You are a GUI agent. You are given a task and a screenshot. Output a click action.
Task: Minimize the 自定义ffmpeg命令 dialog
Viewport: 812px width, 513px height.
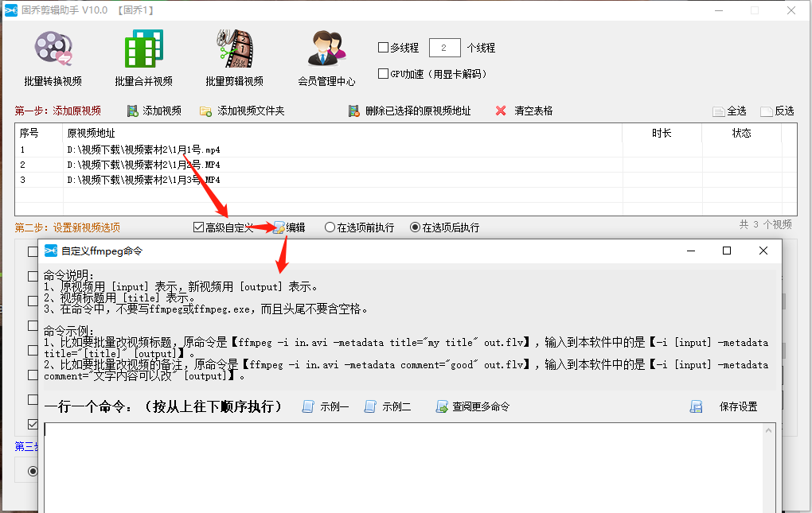coord(691,251)
